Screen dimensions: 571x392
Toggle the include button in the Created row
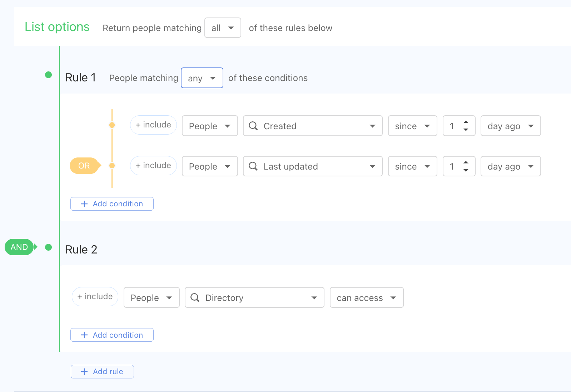(153, 125)
